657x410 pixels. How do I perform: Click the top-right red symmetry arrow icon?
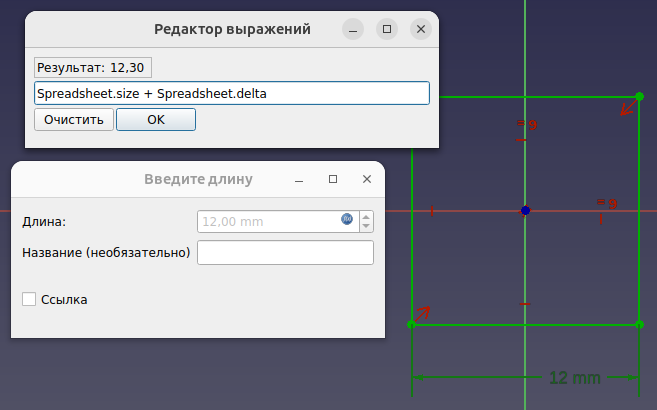(629, 107)
